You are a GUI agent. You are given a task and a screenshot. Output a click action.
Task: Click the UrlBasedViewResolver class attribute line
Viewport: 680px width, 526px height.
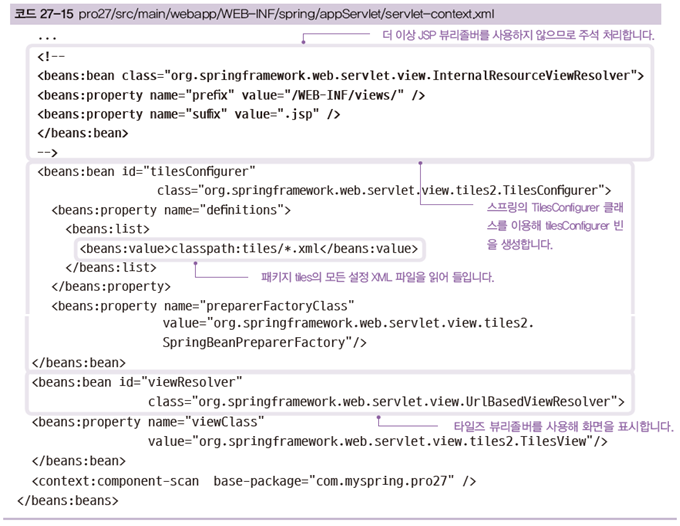(386, 402)
